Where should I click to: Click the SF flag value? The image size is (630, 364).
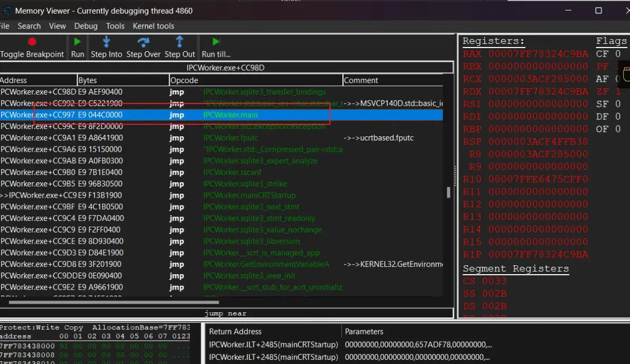(618, 104)
